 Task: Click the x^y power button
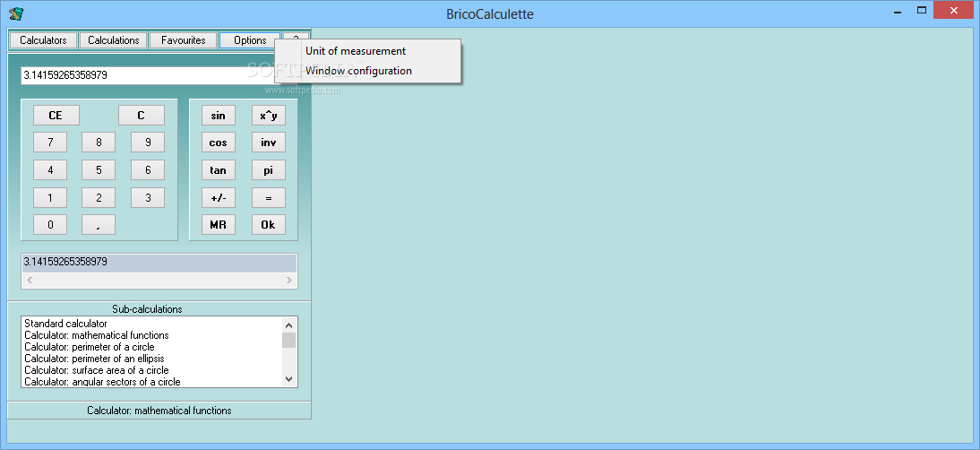click(269, 116)
